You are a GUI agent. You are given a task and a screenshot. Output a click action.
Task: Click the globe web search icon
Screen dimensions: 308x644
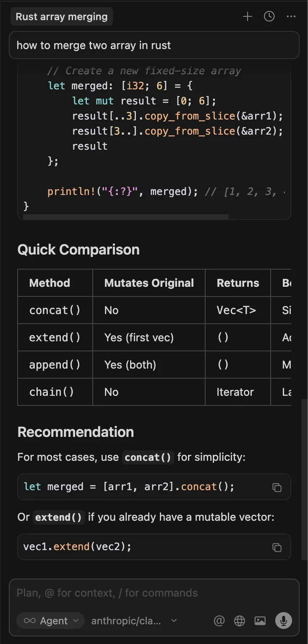(x=240, y=621)
